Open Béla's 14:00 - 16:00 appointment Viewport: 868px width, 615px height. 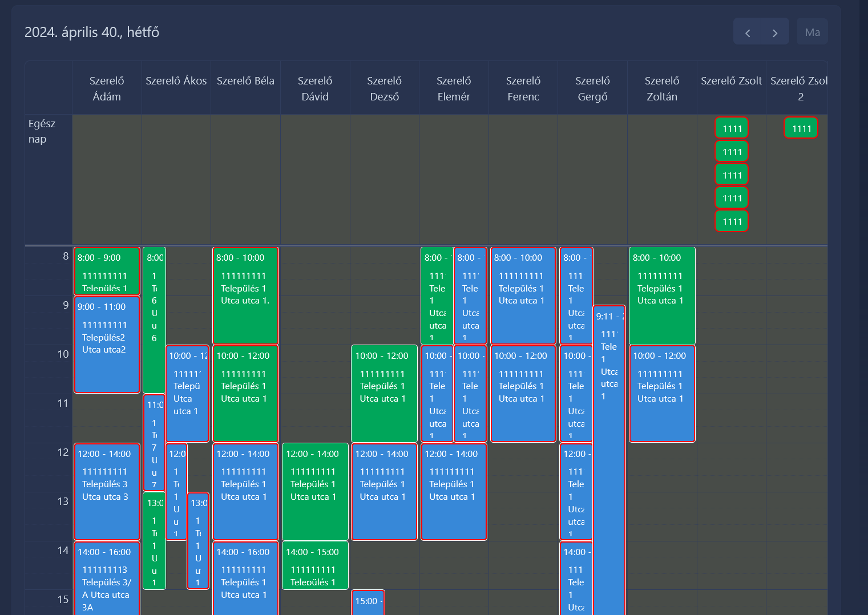(245, 578)
